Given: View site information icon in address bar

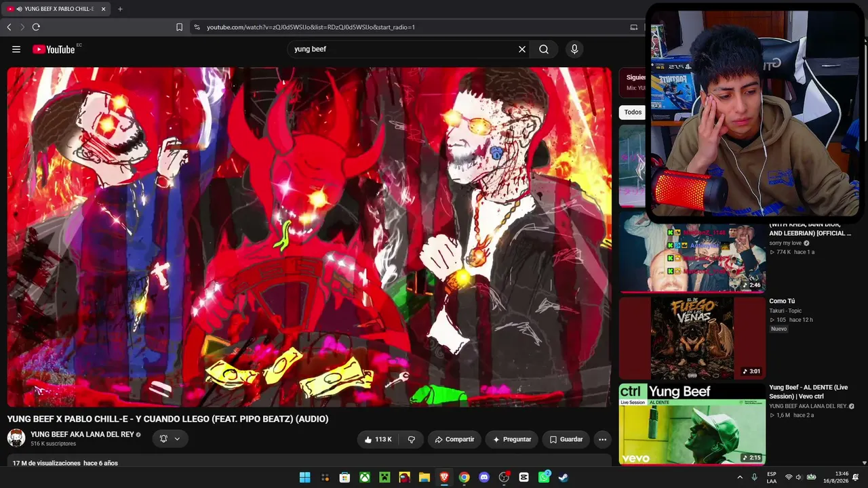Looking at the screenshot, I should click(197, 27).
